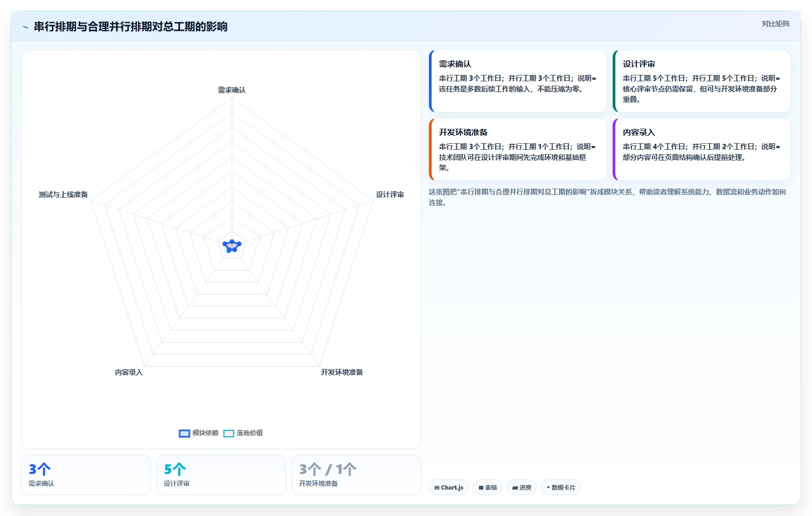Click the 表格 tag chip
Screen dimensions: 812x516
click(488, 487)
